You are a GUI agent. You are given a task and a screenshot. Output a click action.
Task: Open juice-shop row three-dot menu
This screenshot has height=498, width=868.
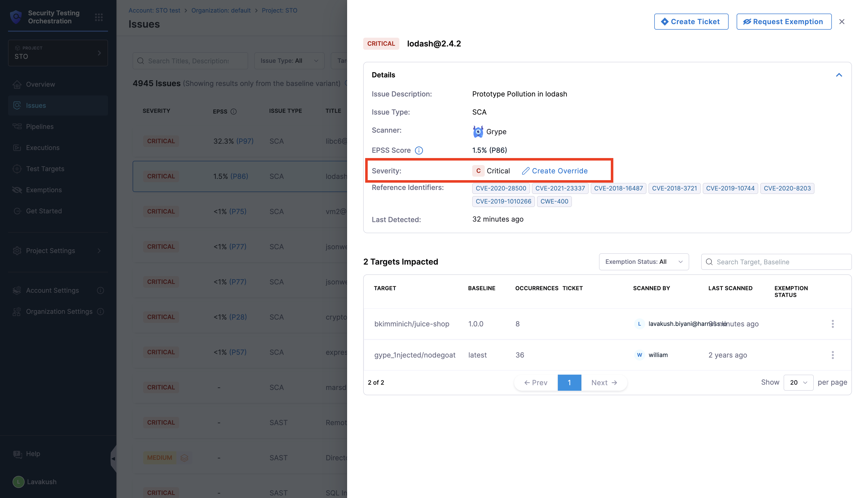(x=832, y=324)
